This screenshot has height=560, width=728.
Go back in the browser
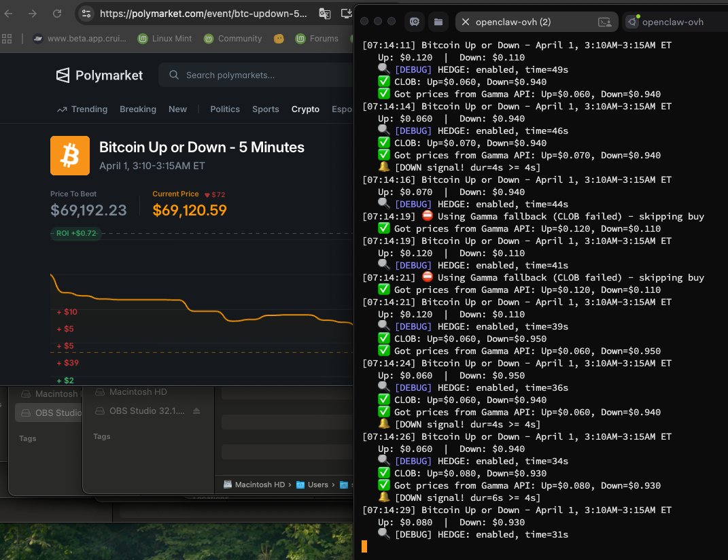(x=8, y=14)
